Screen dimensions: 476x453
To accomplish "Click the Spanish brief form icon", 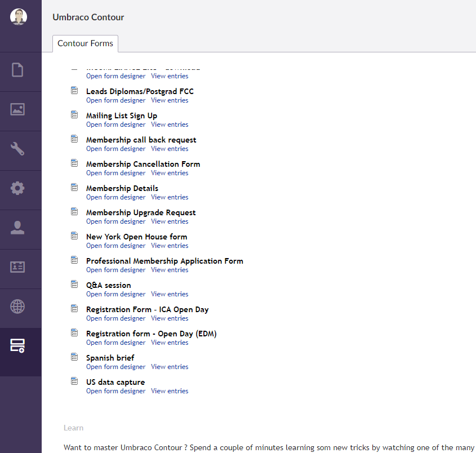I will pyautogui.click(x=74, y=357).
